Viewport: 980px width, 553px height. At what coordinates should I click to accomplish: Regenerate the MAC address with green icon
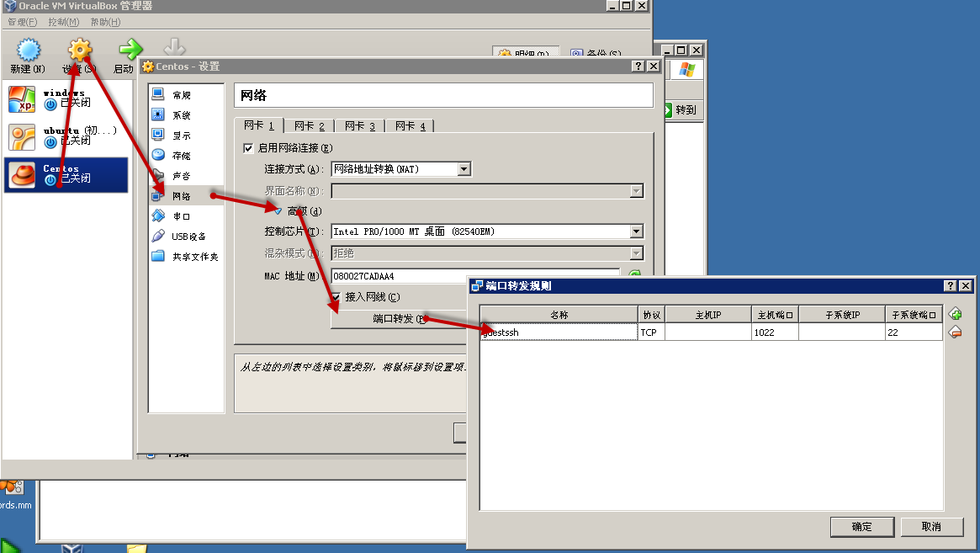[x=634, y=274]
